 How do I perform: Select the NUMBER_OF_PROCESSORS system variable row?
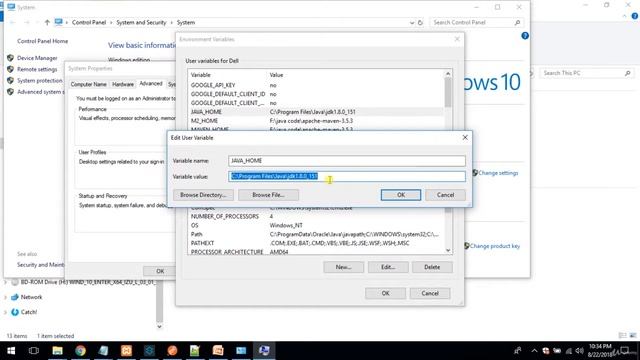pyautogui.click(x=316, y=217)
